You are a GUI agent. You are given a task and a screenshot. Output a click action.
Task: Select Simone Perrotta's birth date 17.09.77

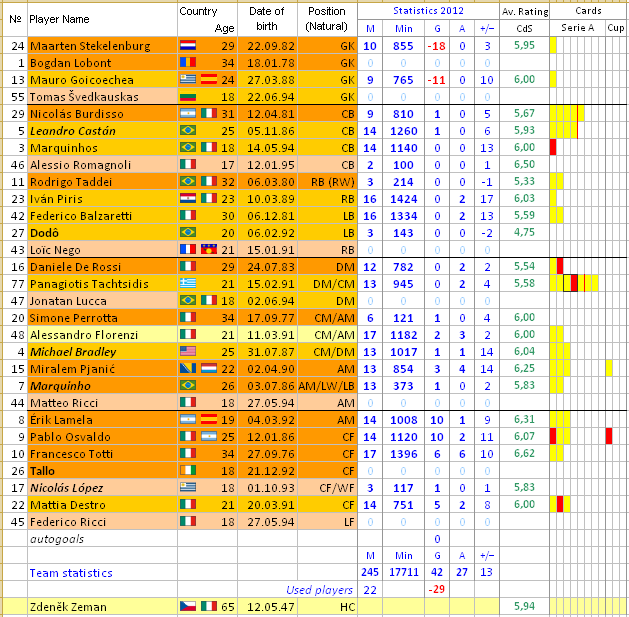pos(267,318)
